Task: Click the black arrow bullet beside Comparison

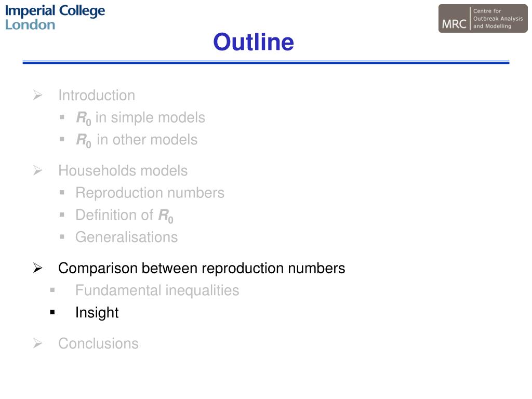Action: [x=37, y=268]
